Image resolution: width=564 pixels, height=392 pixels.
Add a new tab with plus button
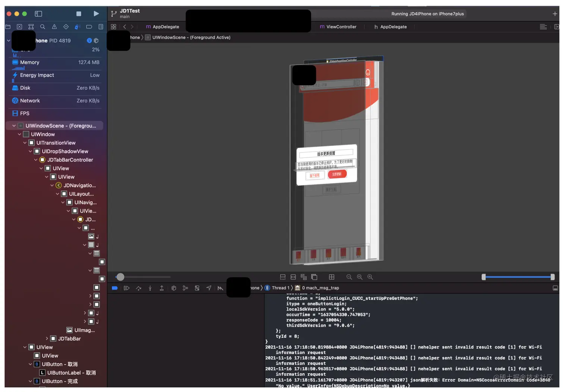(555, 14)
